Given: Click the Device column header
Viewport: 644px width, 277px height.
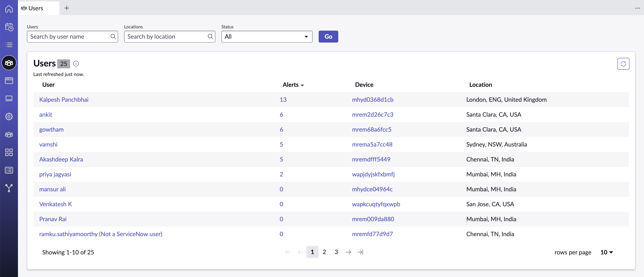Looking at the screenshot, I should [364, 85].
